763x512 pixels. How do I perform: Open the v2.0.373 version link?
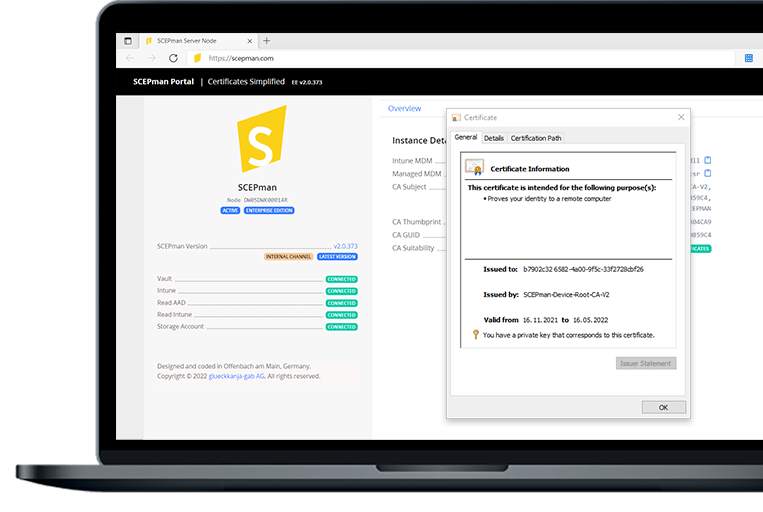[x=345, y=246]
